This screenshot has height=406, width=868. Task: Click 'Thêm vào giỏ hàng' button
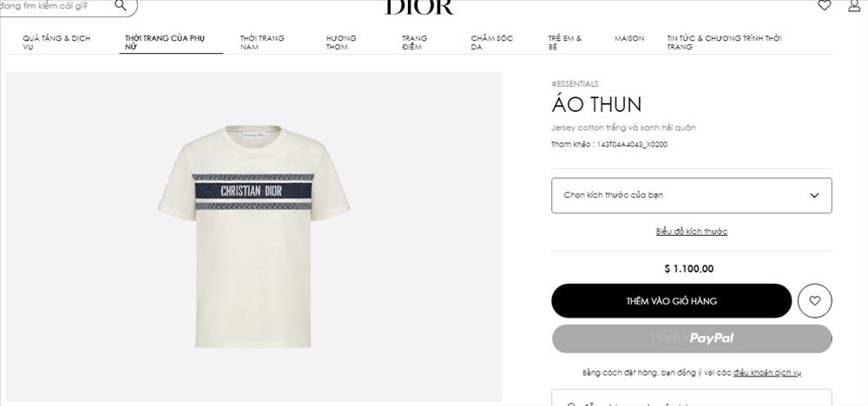tap(672, 301)
